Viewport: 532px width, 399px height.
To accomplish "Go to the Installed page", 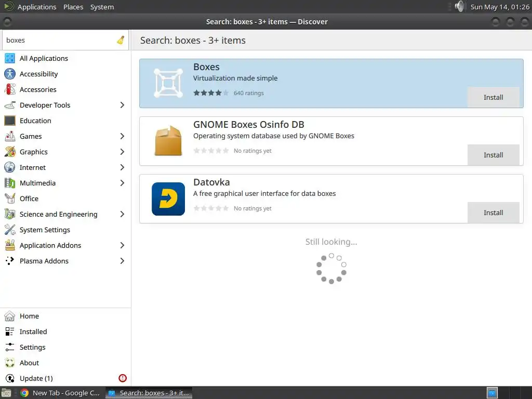I will [x=65, y=332].
